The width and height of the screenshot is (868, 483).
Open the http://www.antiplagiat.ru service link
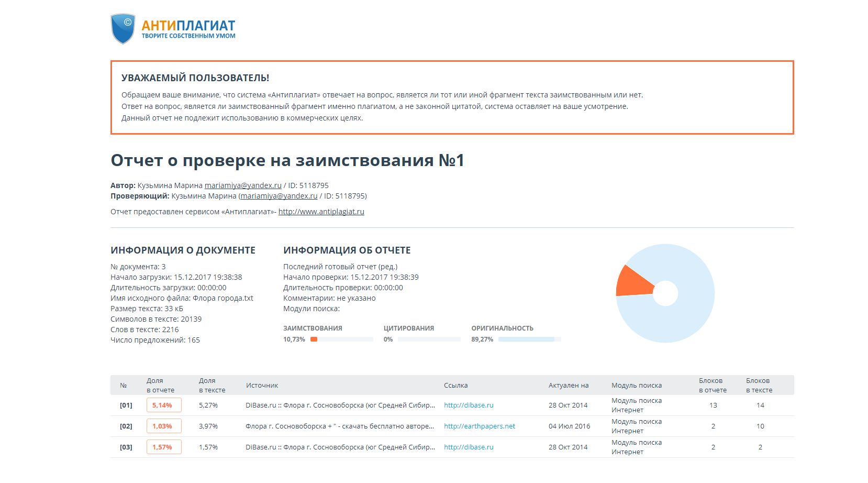point(321,212)
